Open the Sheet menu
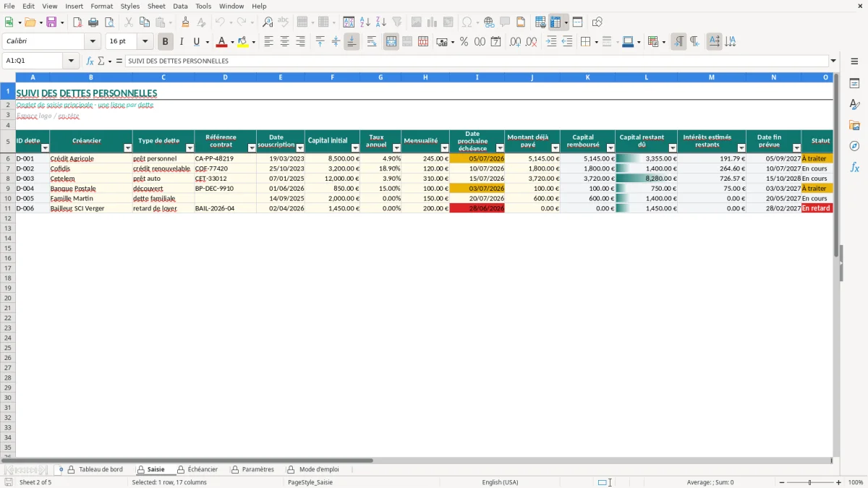The width and height of the screenshot is (868, 488). click(156, 6)
